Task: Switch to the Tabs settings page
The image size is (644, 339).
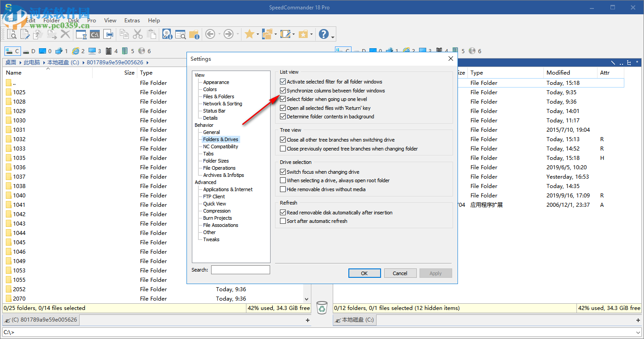Action: 209,153
